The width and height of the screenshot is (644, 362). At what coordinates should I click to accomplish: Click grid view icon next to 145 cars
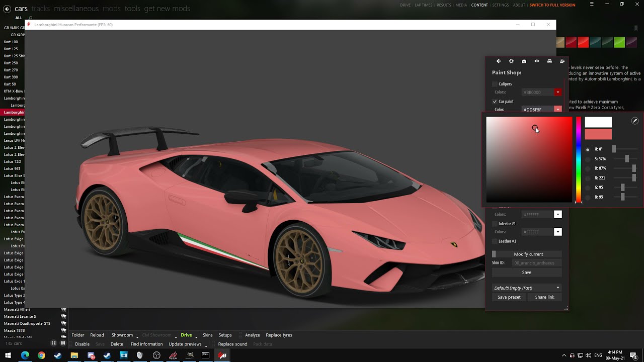pyautogui.click(x=54, y=343)
